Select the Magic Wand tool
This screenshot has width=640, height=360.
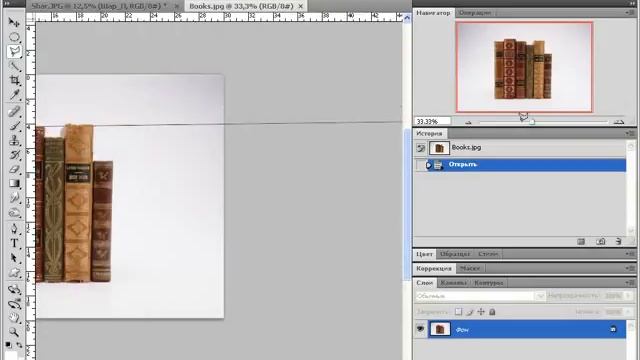14,66
